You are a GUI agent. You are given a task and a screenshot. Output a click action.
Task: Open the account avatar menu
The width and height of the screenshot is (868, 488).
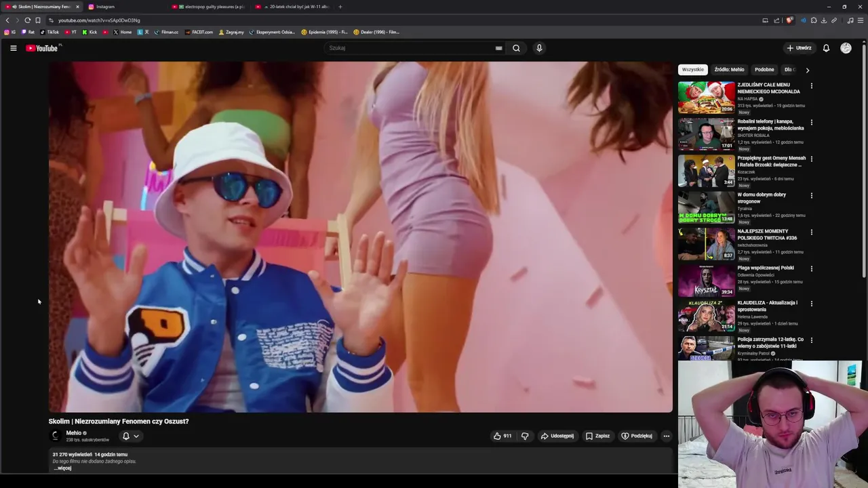(846, 48)
